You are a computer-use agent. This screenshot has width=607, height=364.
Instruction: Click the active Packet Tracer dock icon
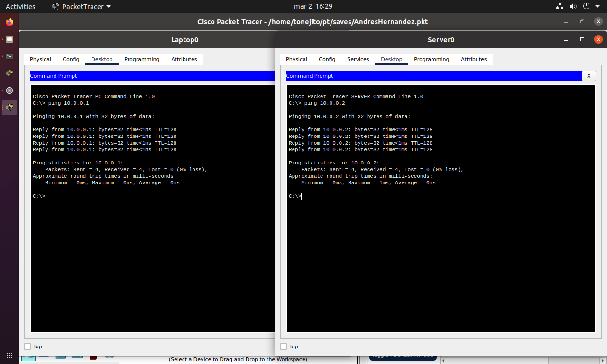pyautogui.click(x=9, y=108)
